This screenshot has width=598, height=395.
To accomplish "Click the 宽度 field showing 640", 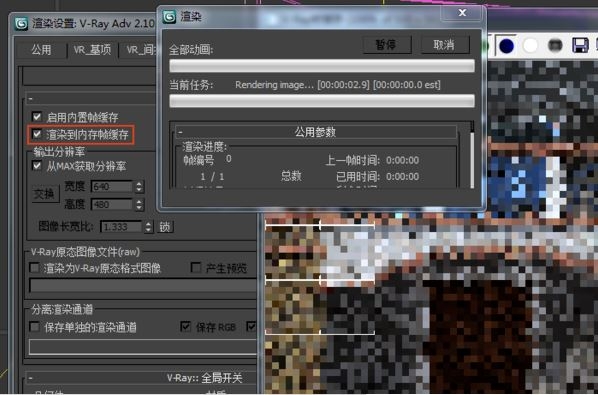I will tap(111, 186).
